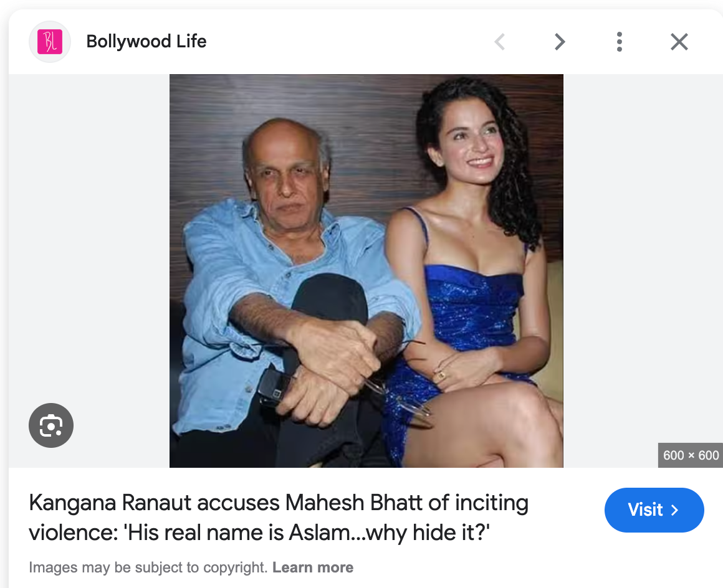Advance to the next image arrow
The height and width of the screenshot is (588, 723).
point(560,42)
